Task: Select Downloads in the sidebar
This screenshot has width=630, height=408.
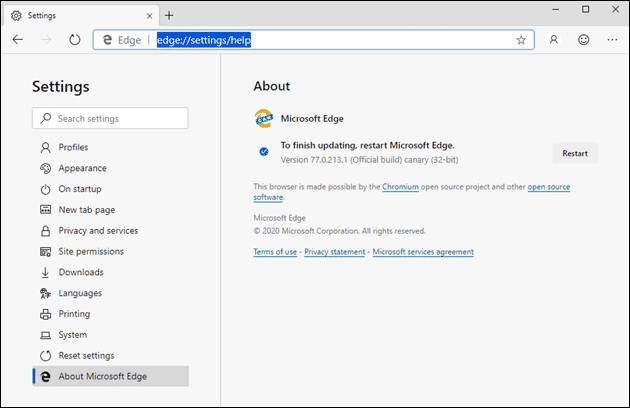Action: 110,273
